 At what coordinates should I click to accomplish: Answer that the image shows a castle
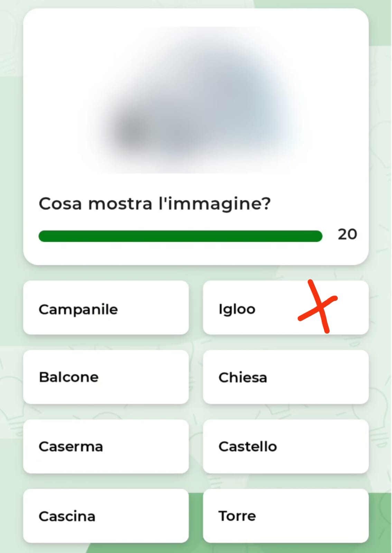click(x=286, y=446)
